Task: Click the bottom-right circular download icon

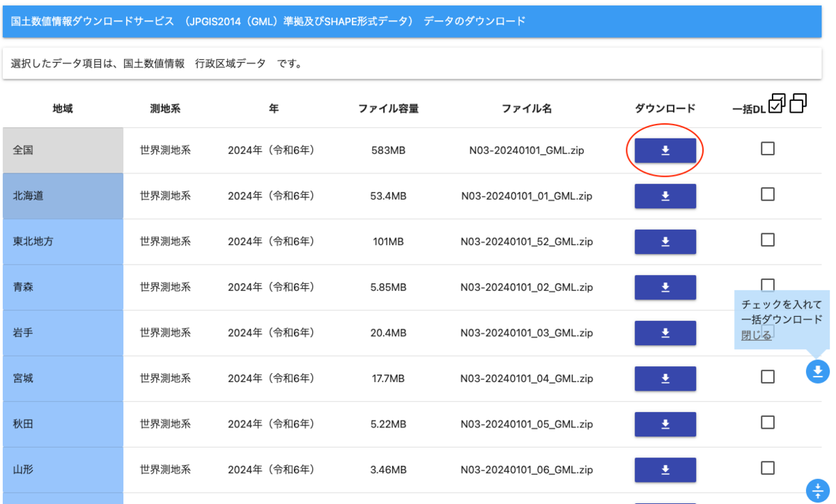Action: pos(816,491)
